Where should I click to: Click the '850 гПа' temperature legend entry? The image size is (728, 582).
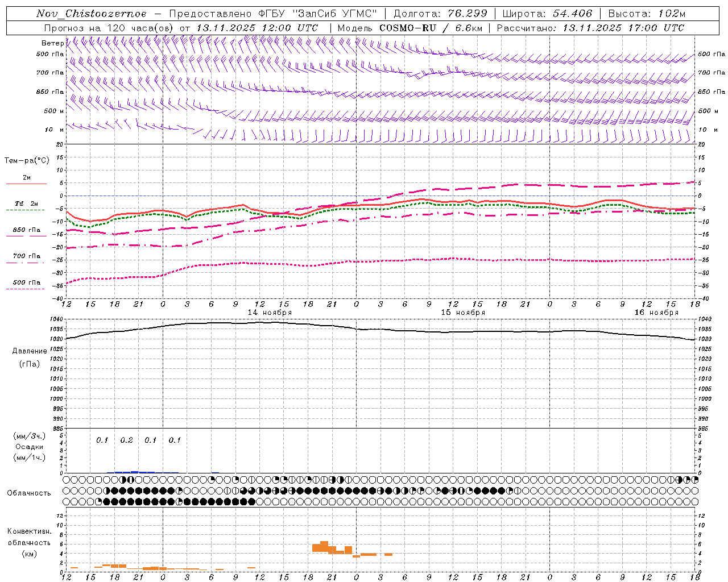pos(27,230)
